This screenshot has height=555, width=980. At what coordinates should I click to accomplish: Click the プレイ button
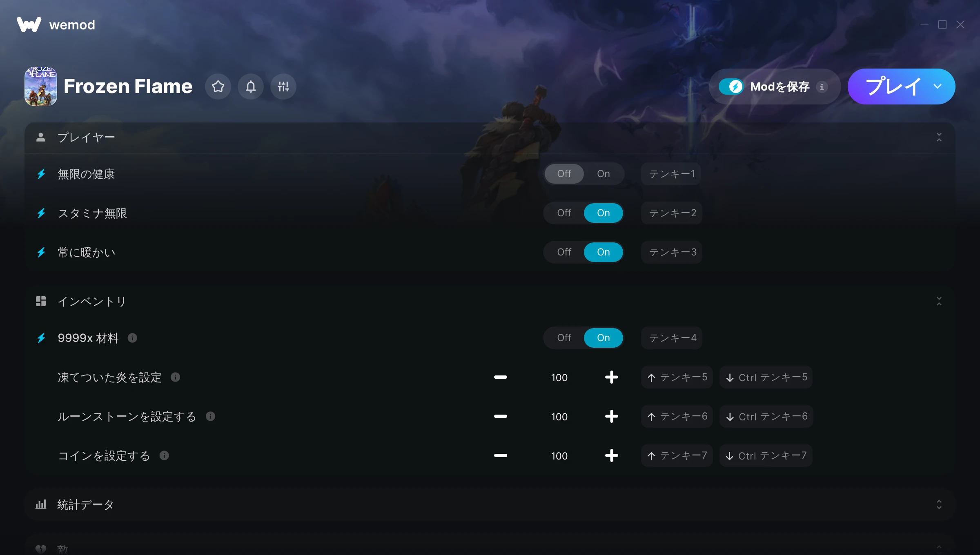pyautogui.click(x=893, y=87)
